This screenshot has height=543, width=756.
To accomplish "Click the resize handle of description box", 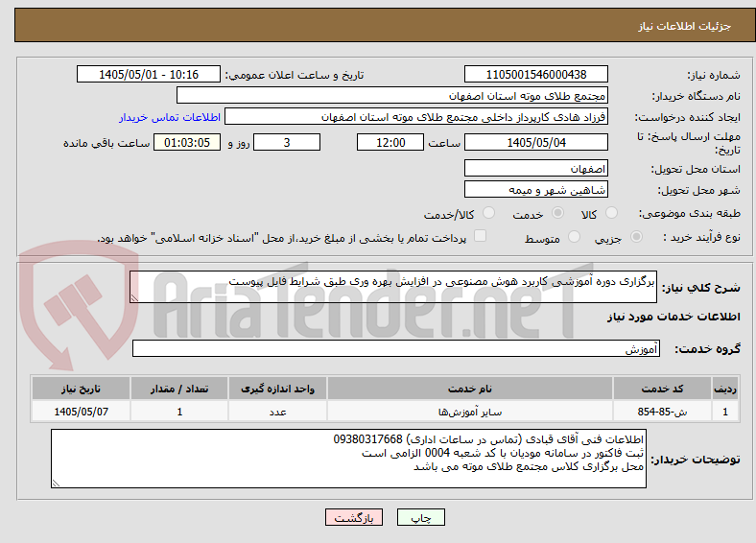I will pyautogui.click(x=134, y=298).
